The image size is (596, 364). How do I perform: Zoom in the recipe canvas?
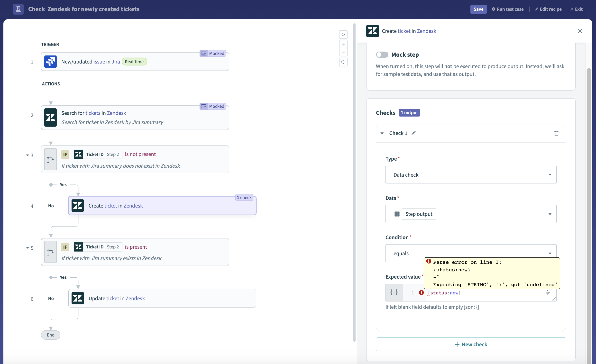point(343,44)
